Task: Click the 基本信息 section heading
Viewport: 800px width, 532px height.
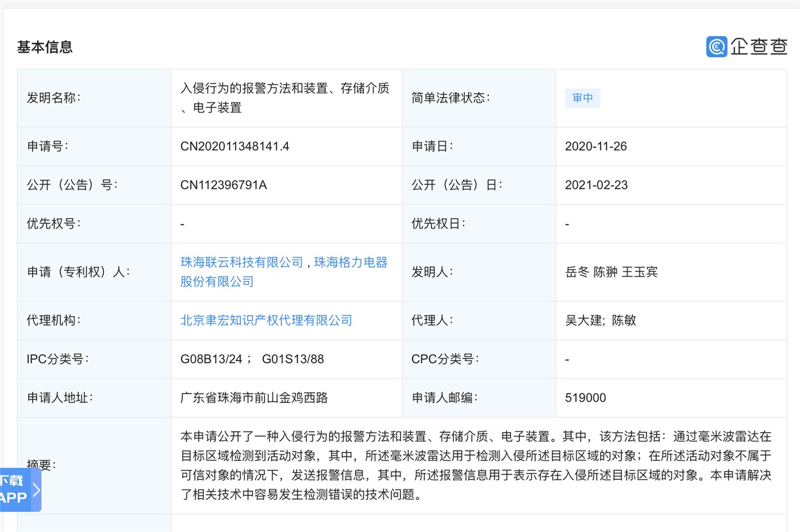Action: click(x=45, y=47)
